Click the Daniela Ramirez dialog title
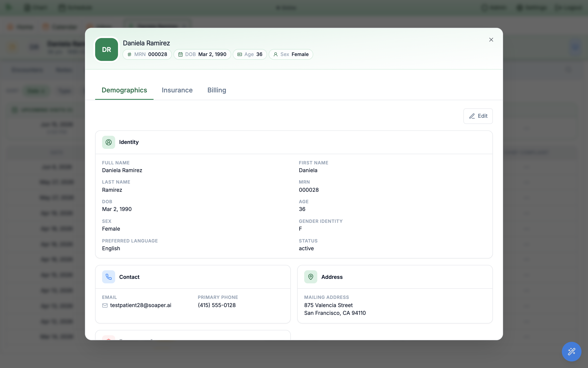 146,43
